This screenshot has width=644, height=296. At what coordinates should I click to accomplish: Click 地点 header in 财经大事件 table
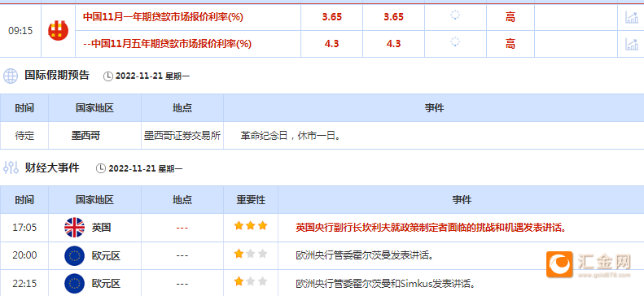pos(182,200)
